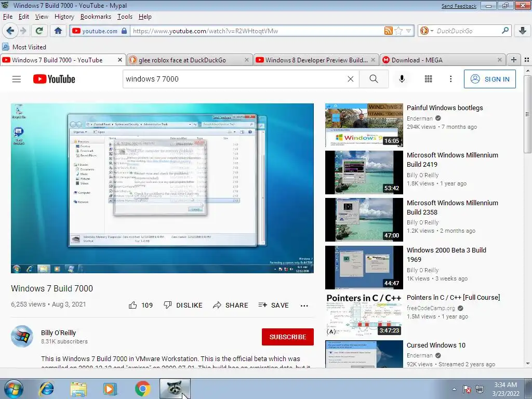Launch Google Chrome from taskbar
The image size is (532, 399).
coord(142,389)
